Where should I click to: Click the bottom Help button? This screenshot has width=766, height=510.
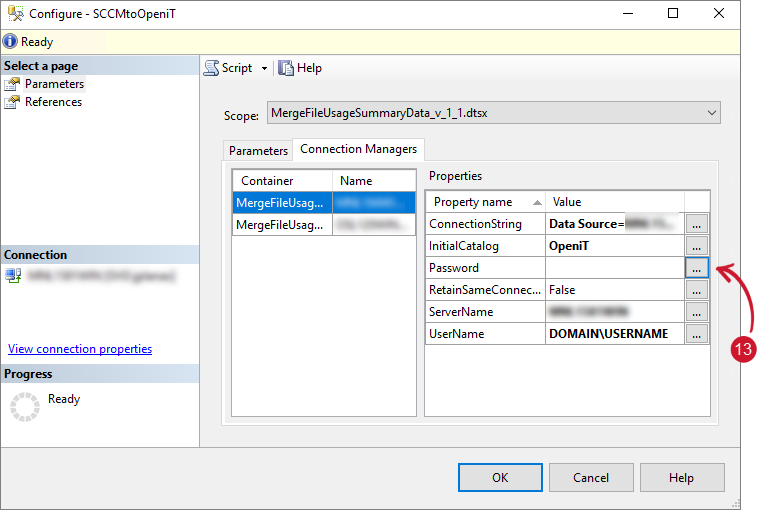pos(682,477)
